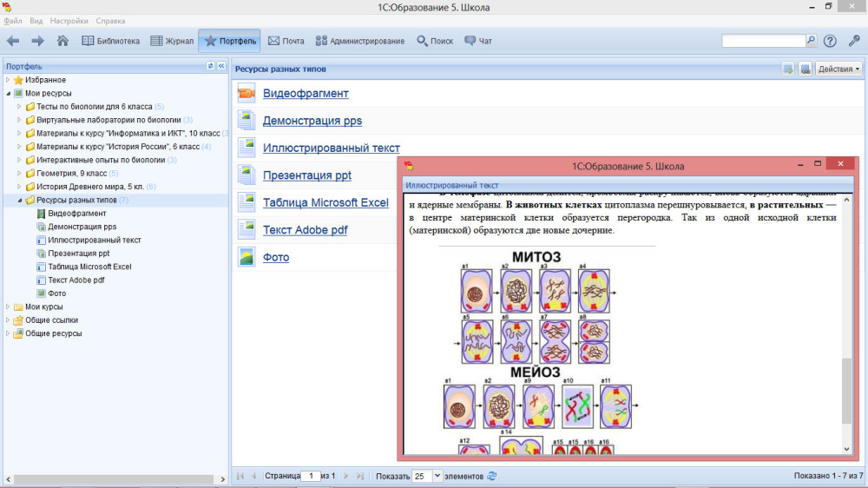Select Таблица Microsoft Excel in the tree
Viewport: 868px width, 488px height.
coord(89,267)
